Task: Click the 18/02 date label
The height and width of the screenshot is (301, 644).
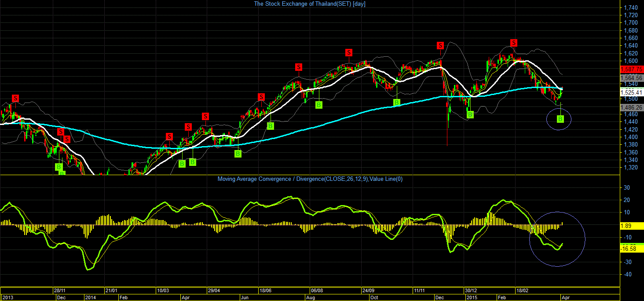Action: tap(523, 290)
